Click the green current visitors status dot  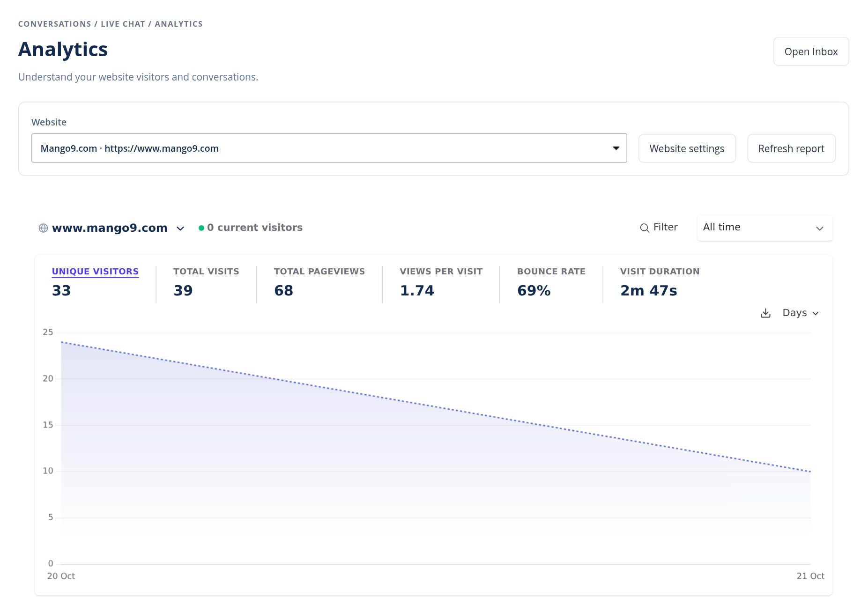click(x=201, y=228)
